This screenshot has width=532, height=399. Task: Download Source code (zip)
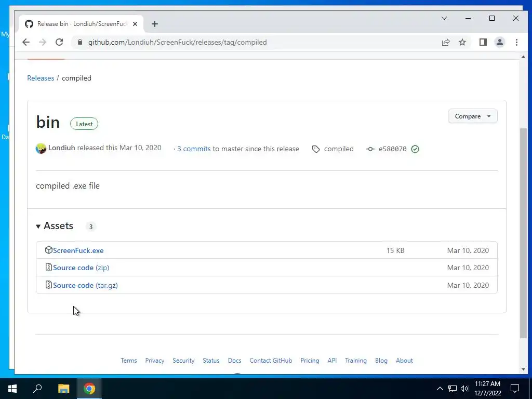pyautogui.click(x=81, y=268)
